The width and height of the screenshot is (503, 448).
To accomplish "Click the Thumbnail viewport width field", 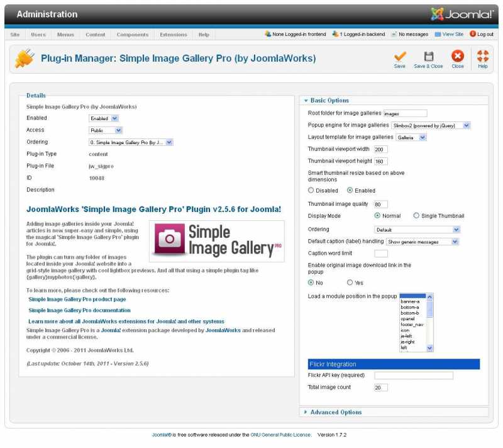I will coord(381,149).
